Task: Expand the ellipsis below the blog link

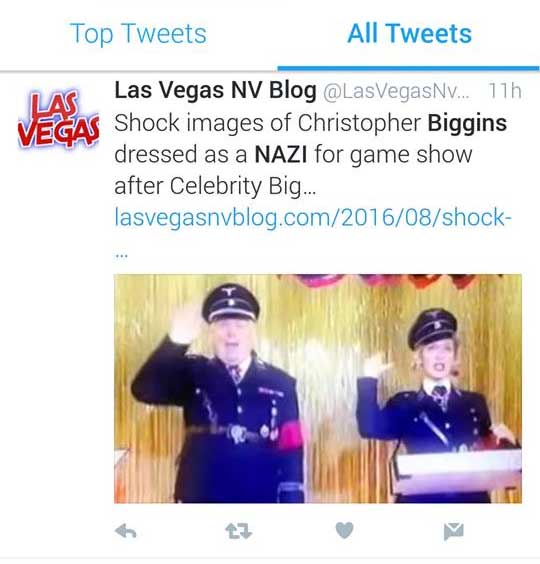Action: coord(121,256)
